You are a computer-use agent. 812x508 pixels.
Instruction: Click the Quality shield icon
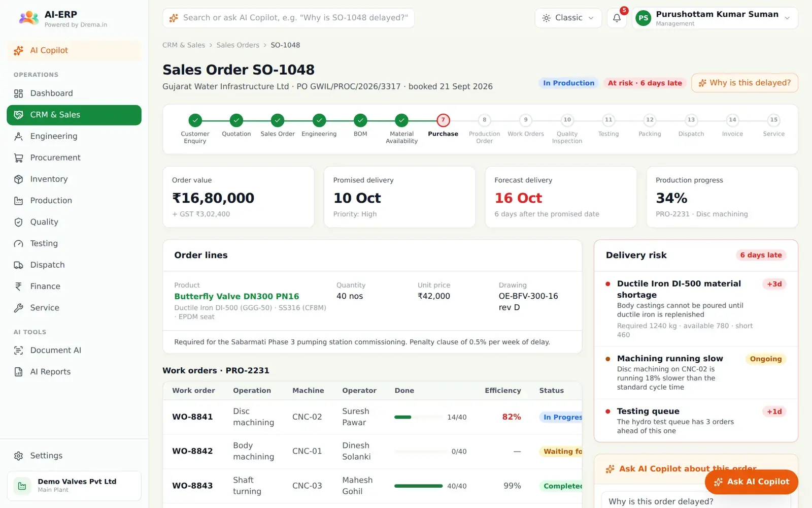(x=19, y=222)
